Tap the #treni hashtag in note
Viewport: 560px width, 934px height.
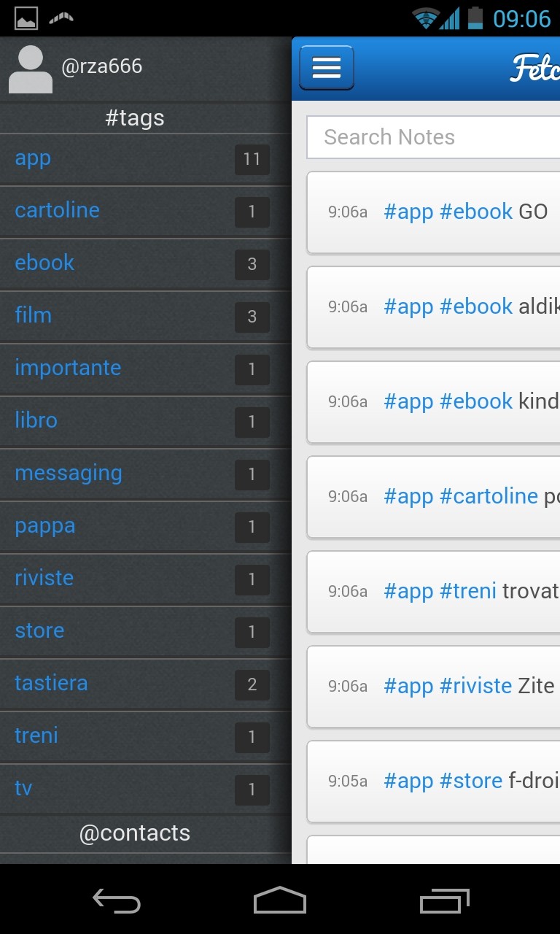tap(468, 591)
